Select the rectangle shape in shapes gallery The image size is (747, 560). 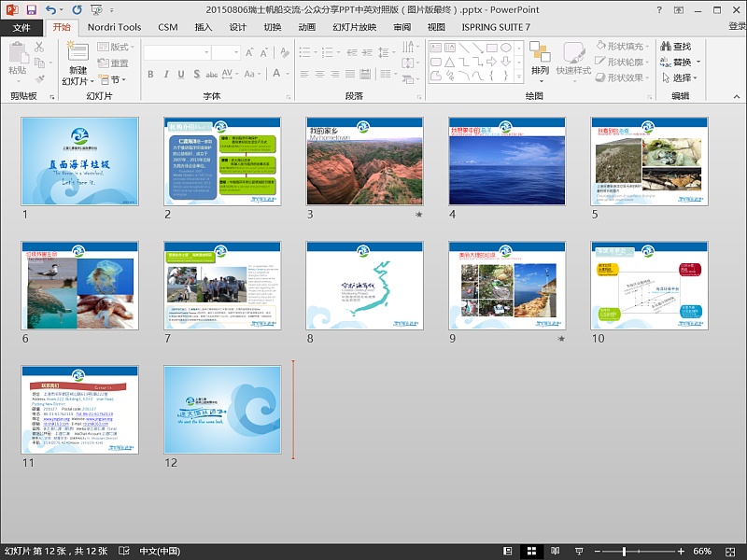(x=492, y=48)
